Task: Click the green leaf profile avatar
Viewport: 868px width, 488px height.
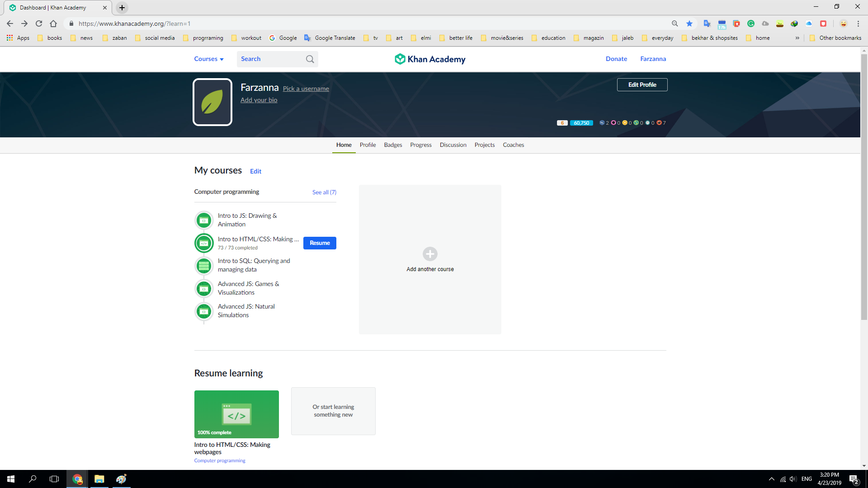Action: click(x=212, y=102)
